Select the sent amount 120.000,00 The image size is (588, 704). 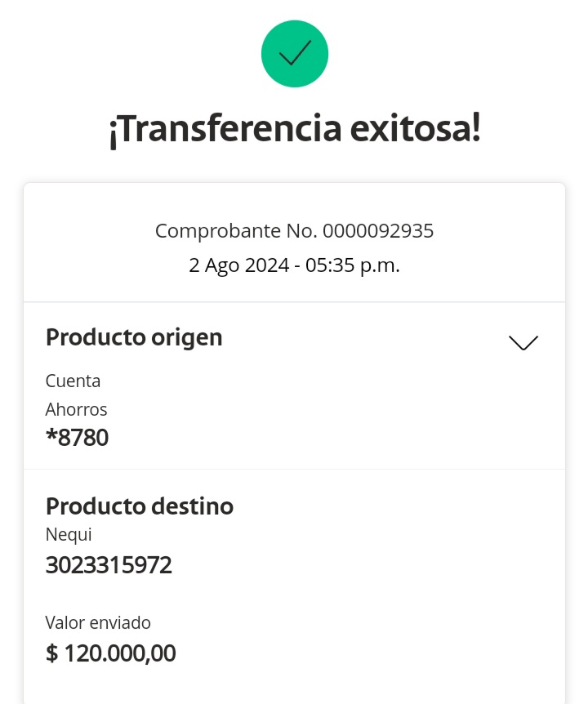(x=120, y=653)
